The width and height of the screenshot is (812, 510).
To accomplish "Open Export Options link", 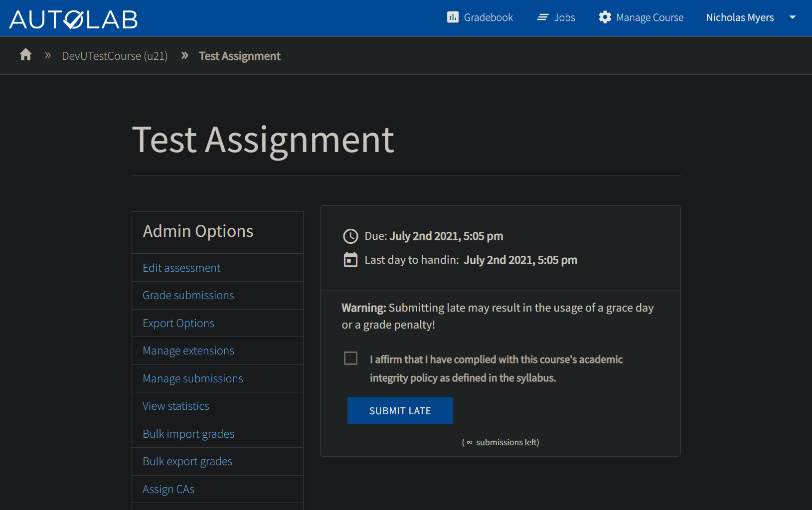I will click(178, 323).
